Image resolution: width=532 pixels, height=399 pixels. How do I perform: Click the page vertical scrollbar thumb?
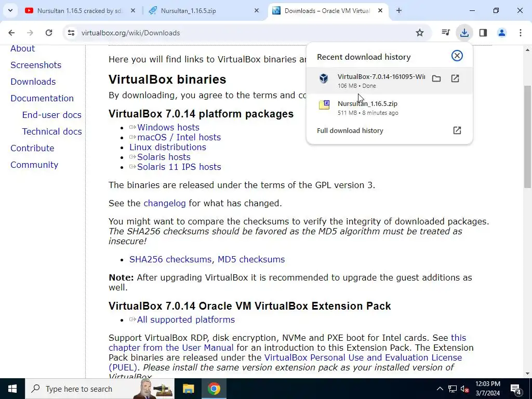527,137
